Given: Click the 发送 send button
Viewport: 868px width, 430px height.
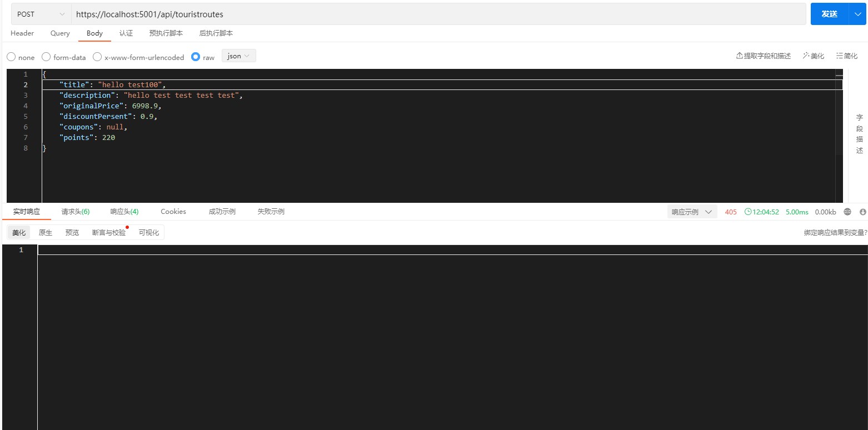Looking at the screenshot, I should click(830, 14).
